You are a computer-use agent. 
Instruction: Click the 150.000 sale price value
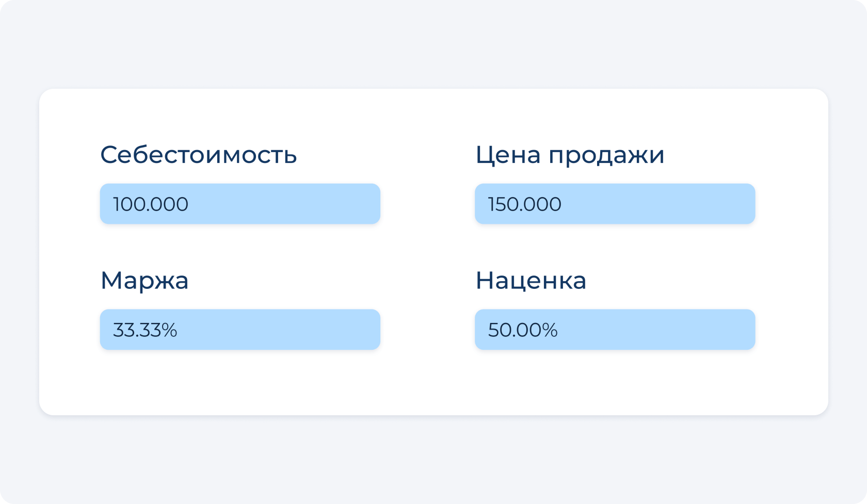(x=524, y=204)
